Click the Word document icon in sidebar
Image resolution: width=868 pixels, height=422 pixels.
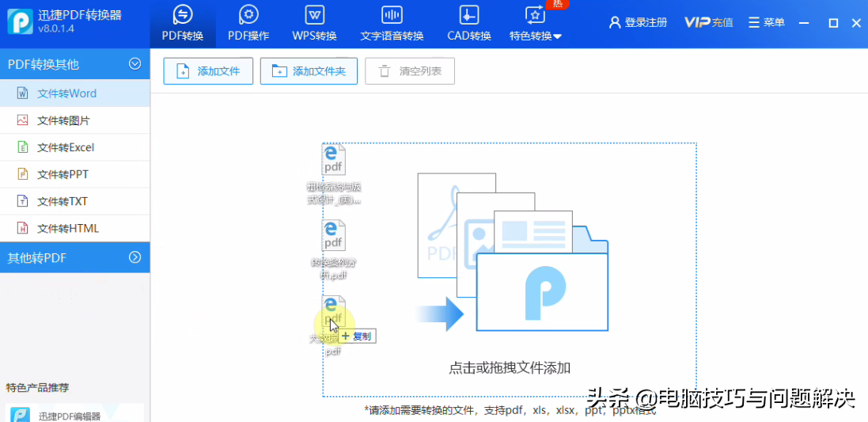(x=23, y=93)
